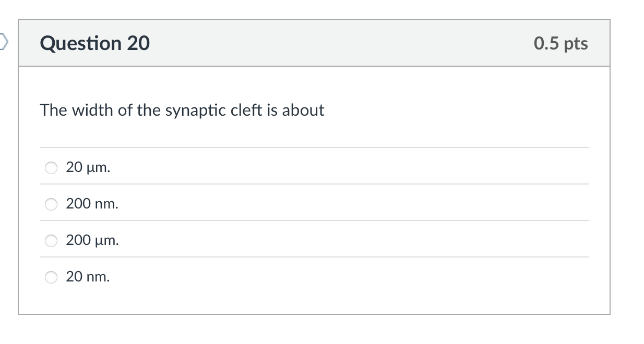Select the 200 µm radio button
The image size is (644, 344).
[x=51, y=241]
